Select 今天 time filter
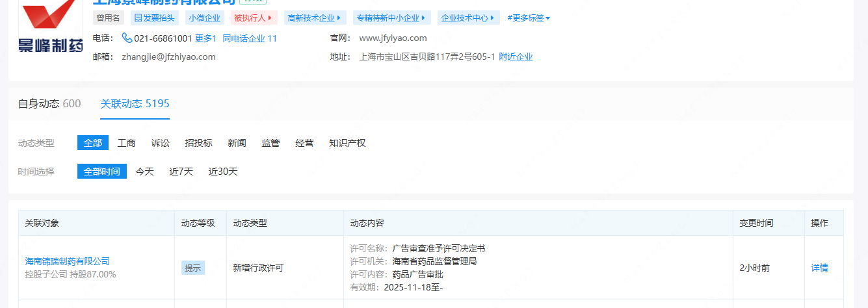 point(145,172)
